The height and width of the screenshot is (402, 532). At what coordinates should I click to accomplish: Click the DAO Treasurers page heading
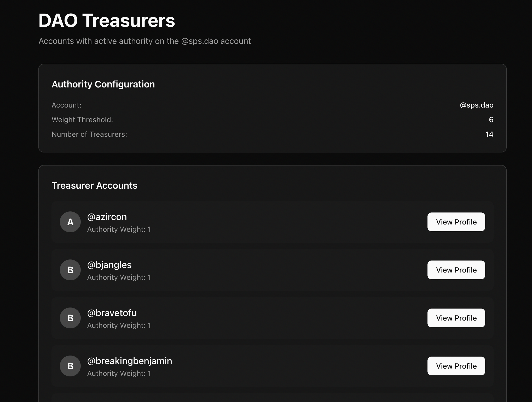[107, 20]
